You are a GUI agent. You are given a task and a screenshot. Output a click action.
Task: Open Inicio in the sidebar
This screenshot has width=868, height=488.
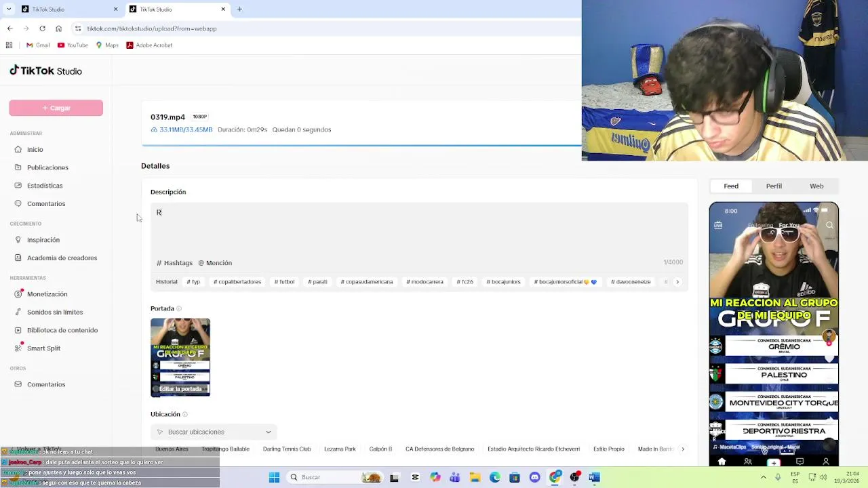pyautogui.click(x=35, y=149)
